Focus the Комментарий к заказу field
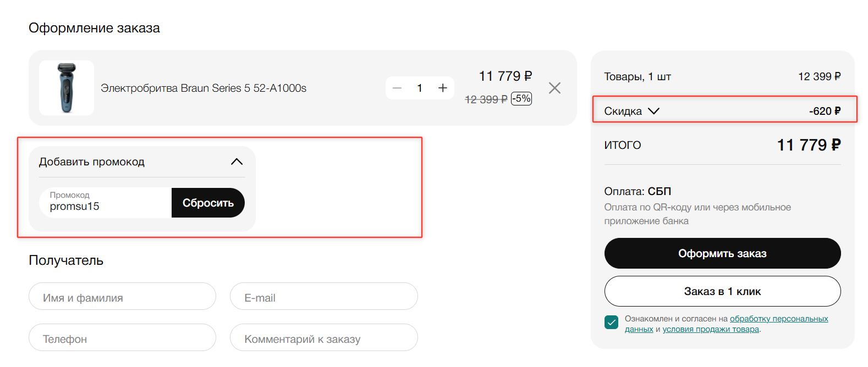The width and height of the screenshot is (868, 367). click(323, 338)
